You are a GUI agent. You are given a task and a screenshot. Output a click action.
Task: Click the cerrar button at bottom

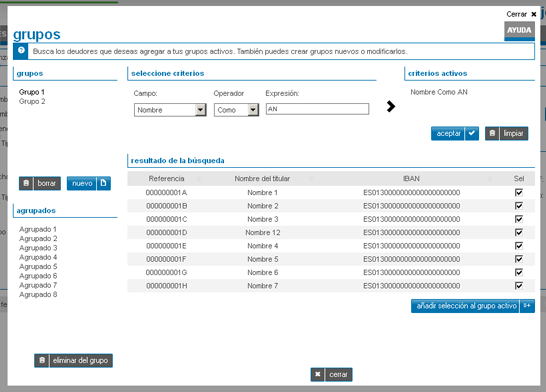[332, 375]
